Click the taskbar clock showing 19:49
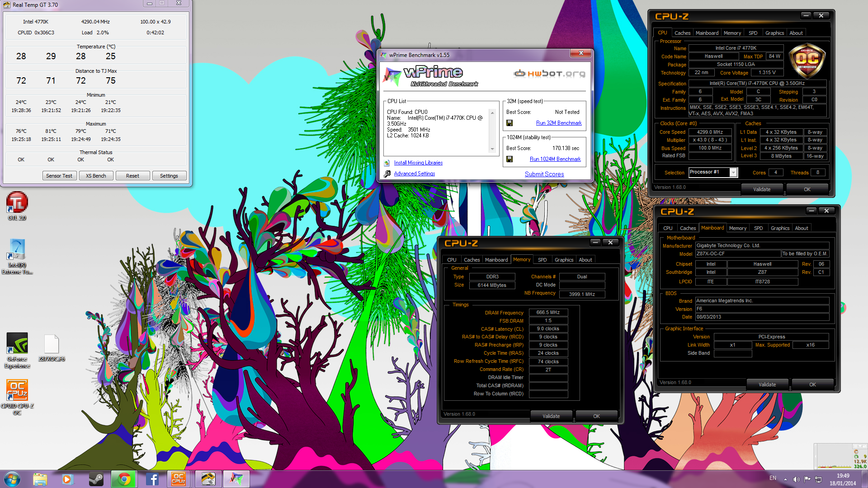868x488 pixels. pyautogui.click(x=843, y=479)
